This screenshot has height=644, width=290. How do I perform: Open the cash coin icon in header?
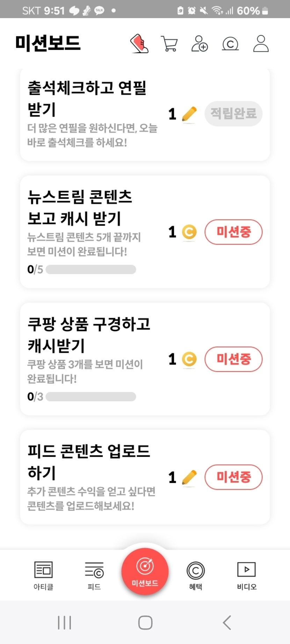coord(230,44)
